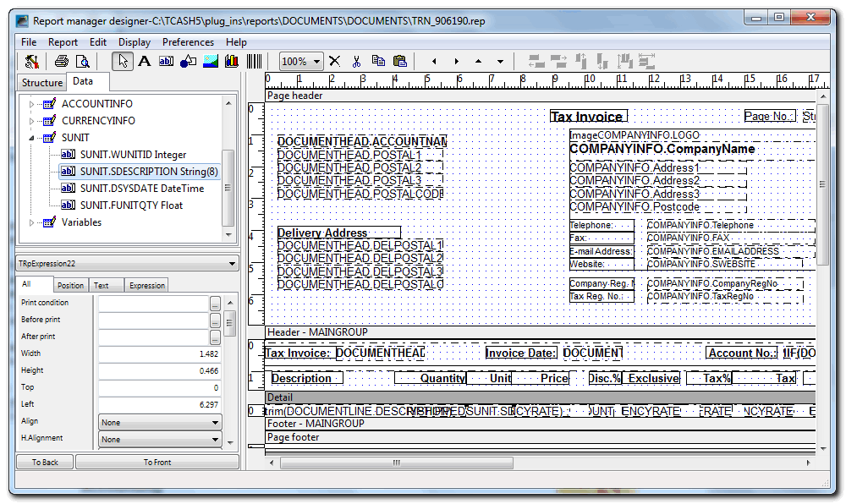
Task: Open the 100% zoom dropdown
Action: [317, 62]
